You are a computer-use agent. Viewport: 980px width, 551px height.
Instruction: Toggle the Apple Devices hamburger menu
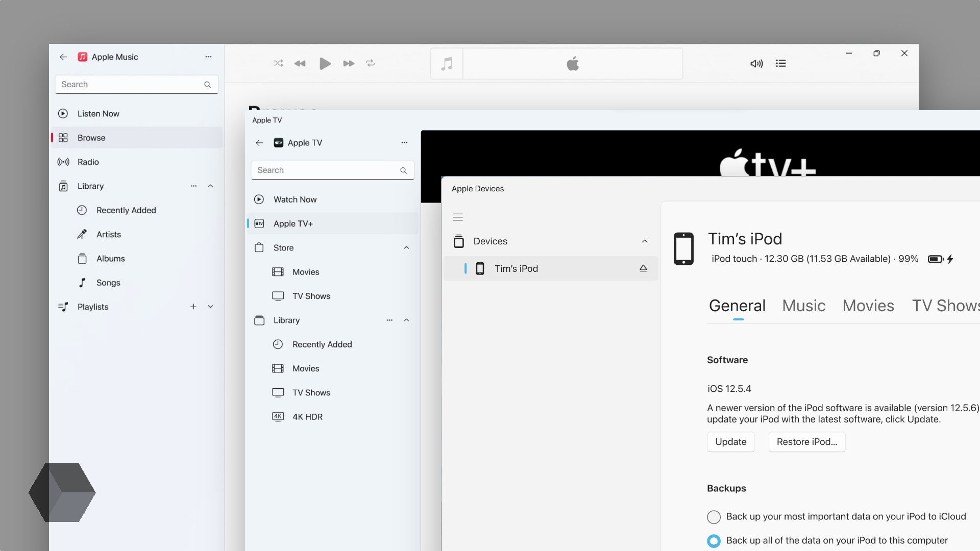[x=458, y=217]
